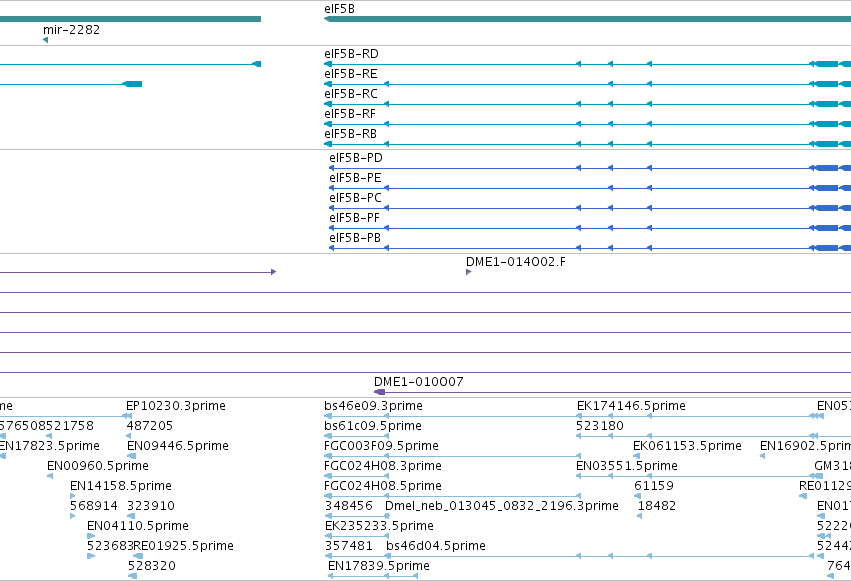The image size is (851, 581).
Task: Select EST bs46e09.3prime label
Action: 373,406
